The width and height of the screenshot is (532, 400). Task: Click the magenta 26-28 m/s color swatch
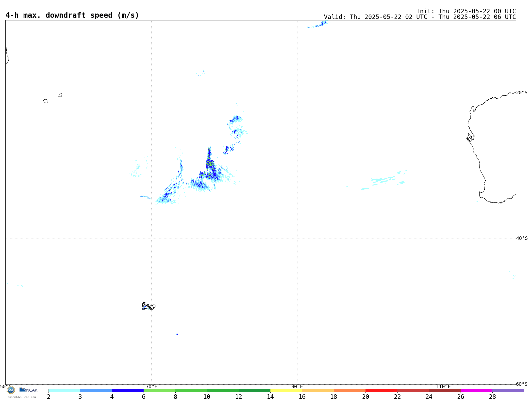[477, 390]
